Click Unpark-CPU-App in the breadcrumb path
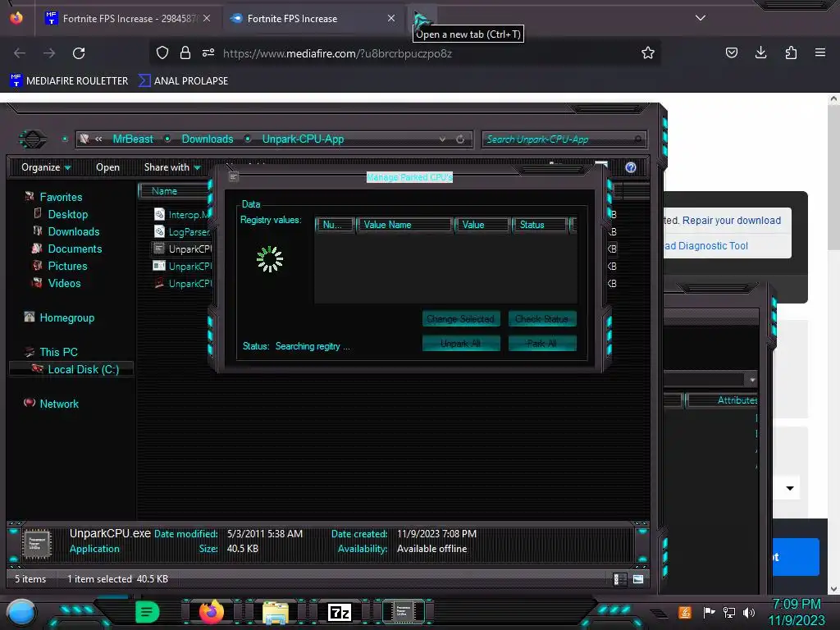 pyautogui.click(x=303, y=139)
